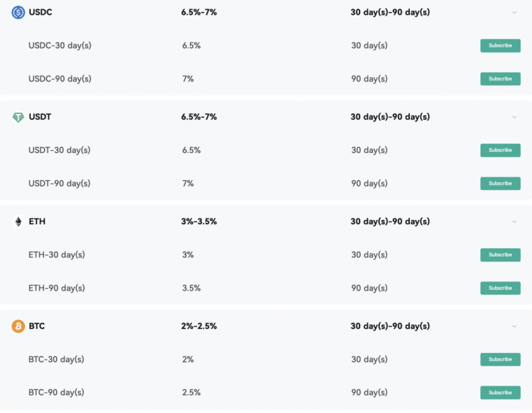Subscribe to USDC-30 day(s) plan

click(x=500, y=45)
